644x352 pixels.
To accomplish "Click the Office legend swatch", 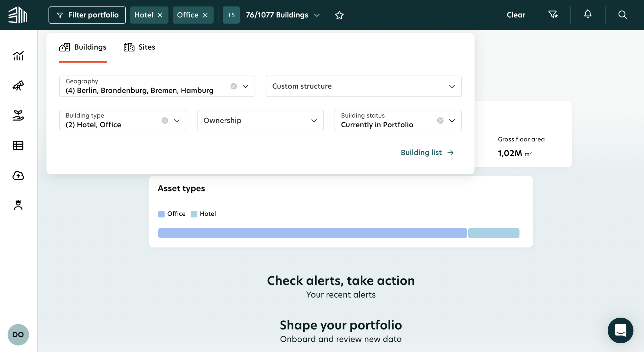I will click(161, 214).
